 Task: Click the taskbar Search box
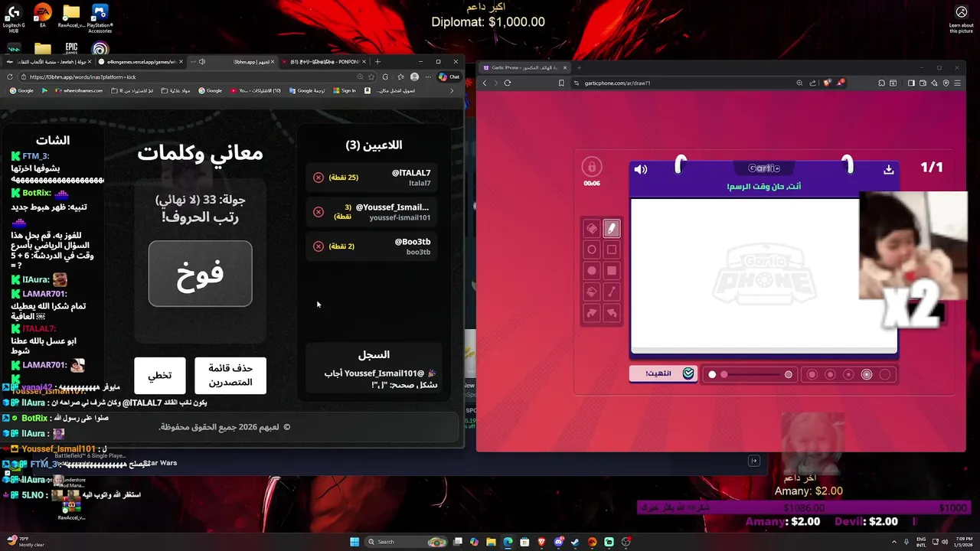pyautogui.click(x=407, y=542)
